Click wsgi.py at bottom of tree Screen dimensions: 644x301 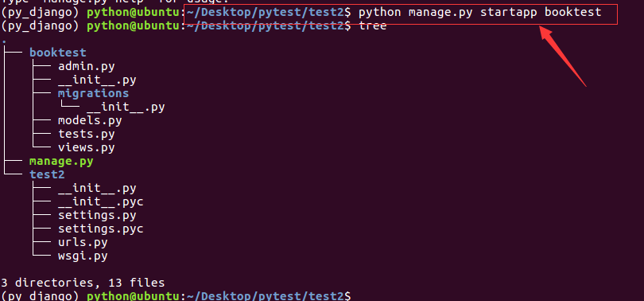click(x=83, y=256)
